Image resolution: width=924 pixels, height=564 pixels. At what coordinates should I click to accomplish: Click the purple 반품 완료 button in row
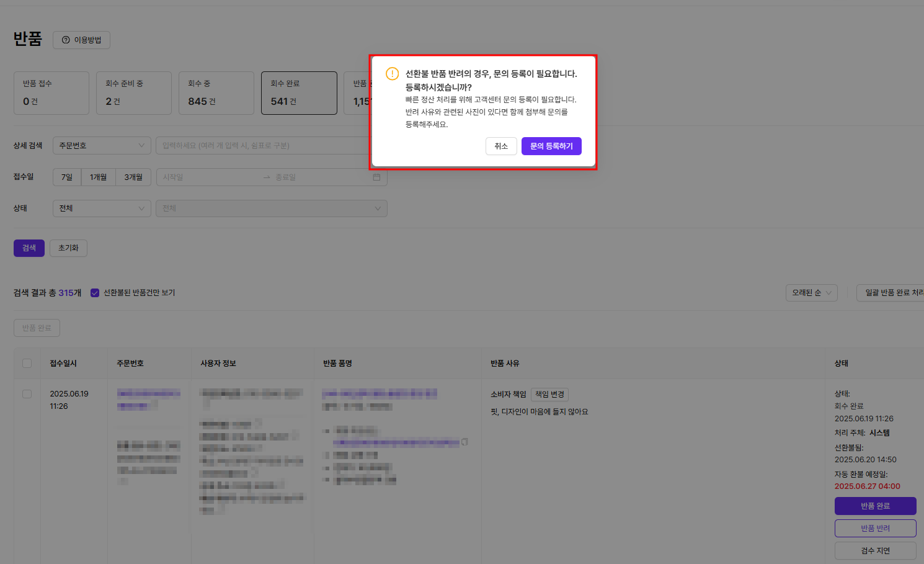click(875, 506)
